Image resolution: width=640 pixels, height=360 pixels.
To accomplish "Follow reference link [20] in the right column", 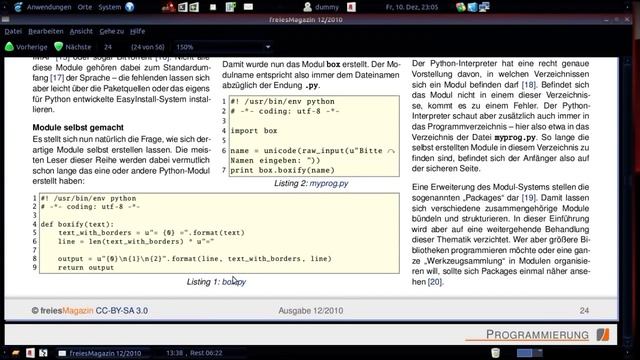I will pos(435,282).
